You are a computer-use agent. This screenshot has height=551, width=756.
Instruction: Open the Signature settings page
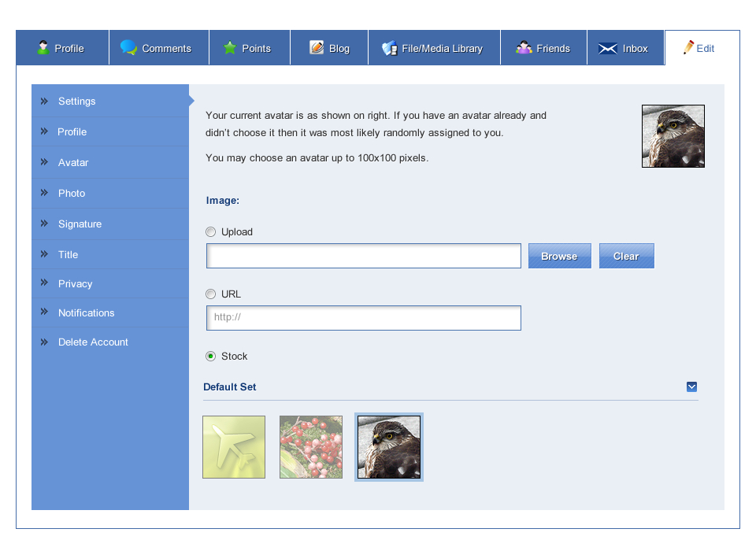[80, 224]
